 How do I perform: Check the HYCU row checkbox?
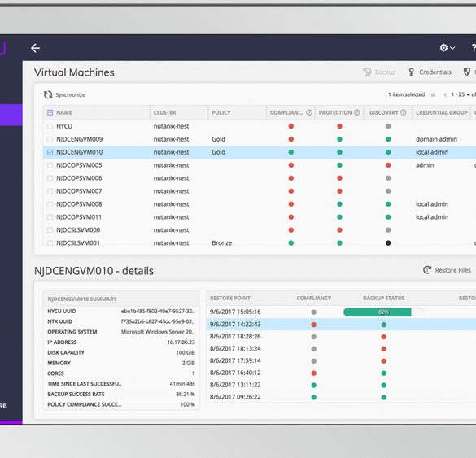(x=50, y=126)
